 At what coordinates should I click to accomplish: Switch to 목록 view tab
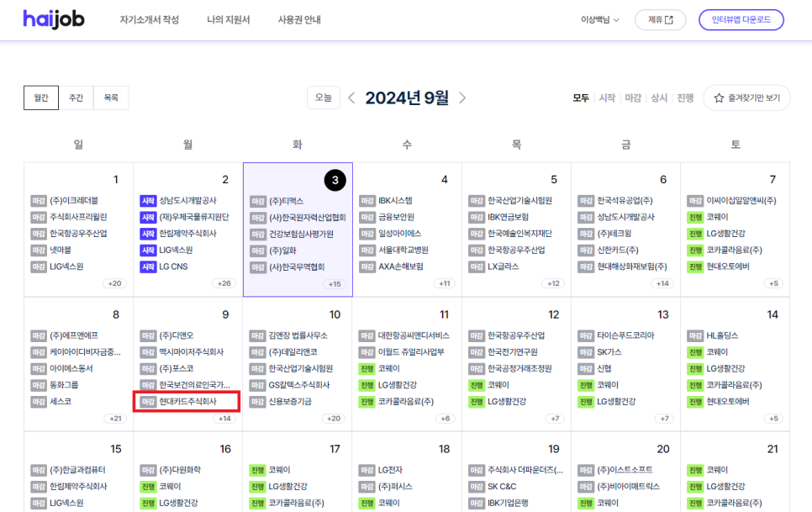click(x=111, y=98)
